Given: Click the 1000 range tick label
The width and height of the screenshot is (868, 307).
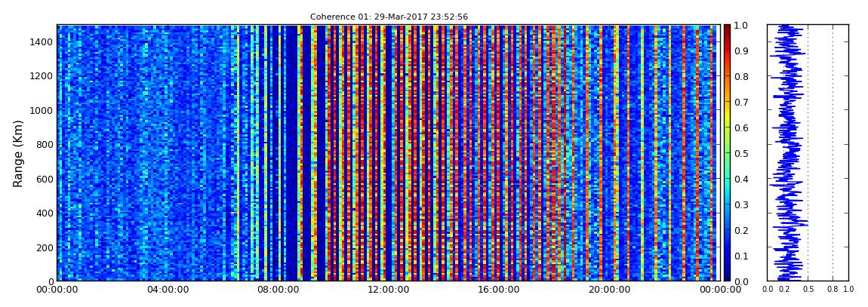Looking at the screenshot, I should coord(42,110).
